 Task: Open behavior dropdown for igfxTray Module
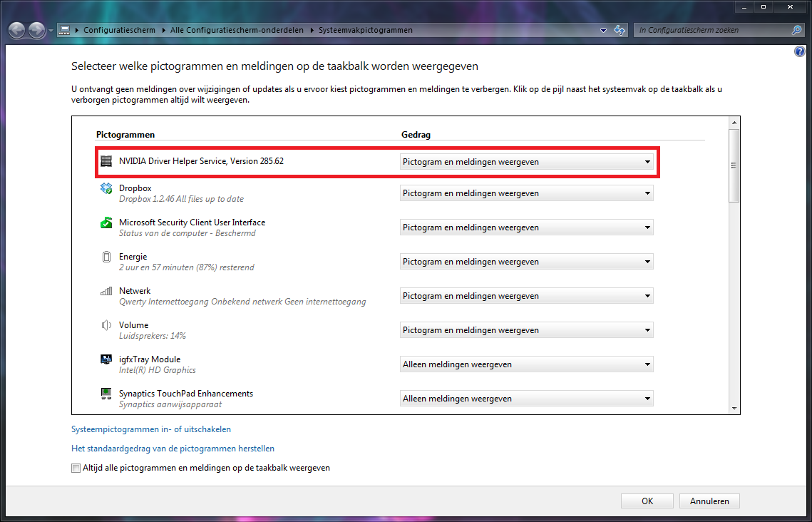pyautogui.click(x=526, y=364)
